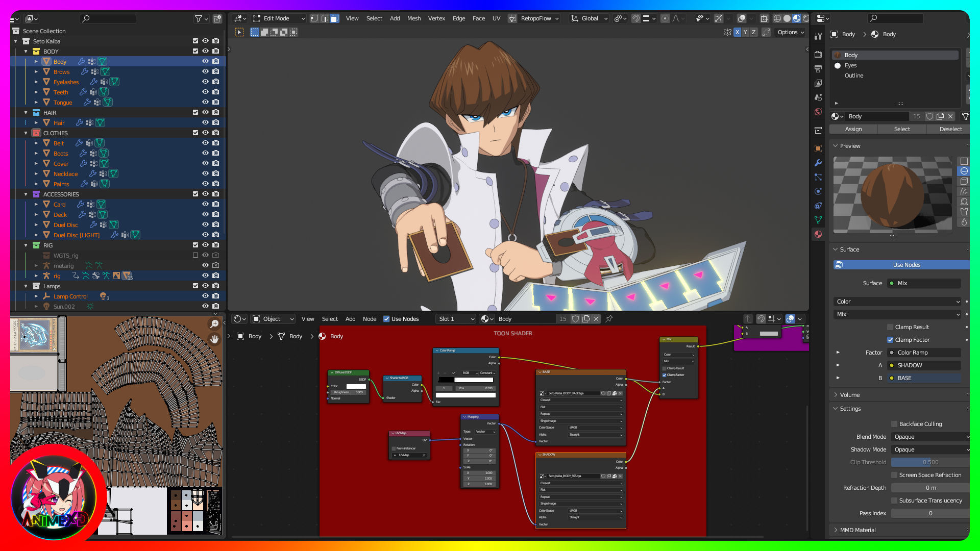This screenshot has width=980, height=551.
Task: Enable vertex select mode in viewport header
Action: click(314, 18)
